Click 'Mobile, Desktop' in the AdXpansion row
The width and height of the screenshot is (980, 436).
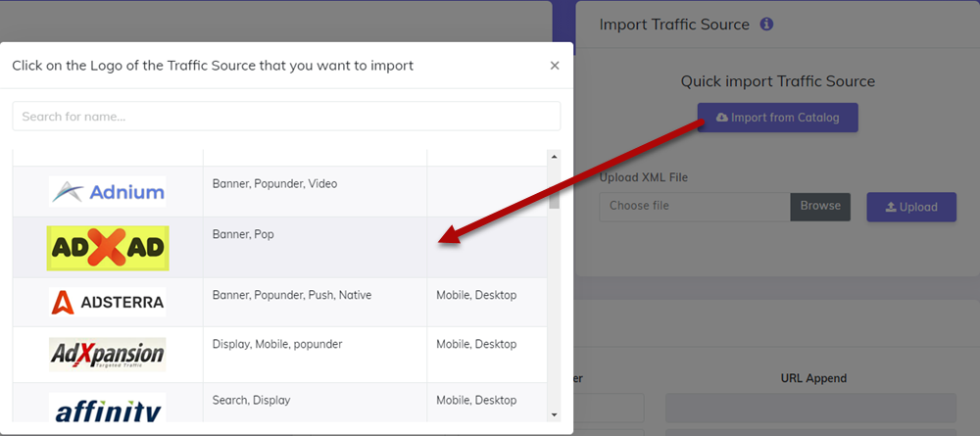pyautogui.click(x=476, y=344)
